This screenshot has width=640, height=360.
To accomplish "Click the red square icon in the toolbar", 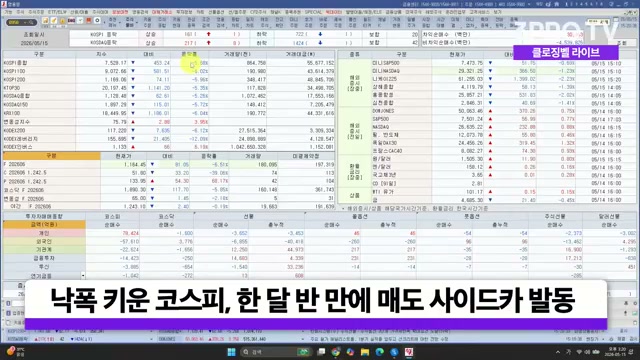I will (x=89, y=21).
